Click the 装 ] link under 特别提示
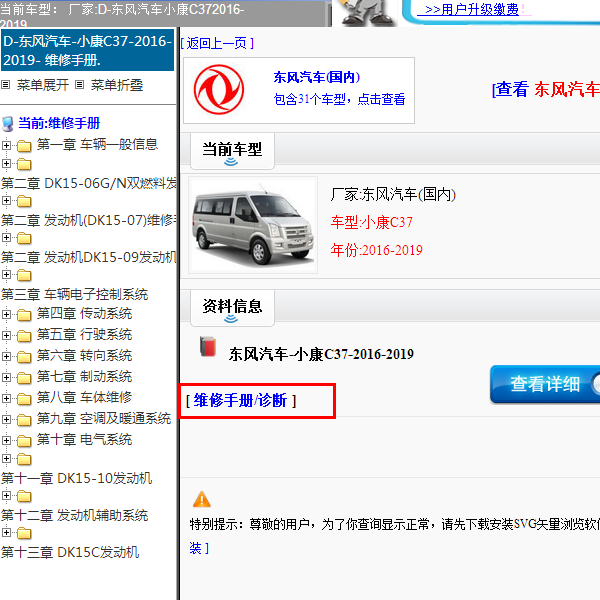 199,548
